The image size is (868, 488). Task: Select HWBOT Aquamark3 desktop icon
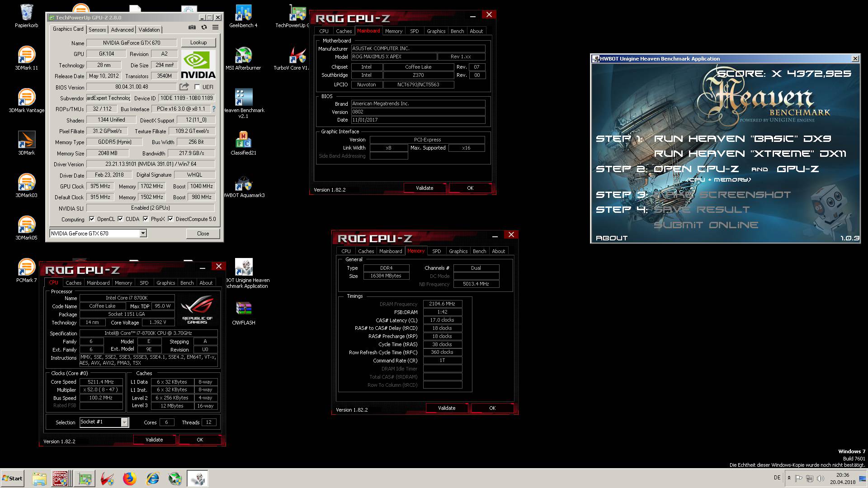click(244, 185)
